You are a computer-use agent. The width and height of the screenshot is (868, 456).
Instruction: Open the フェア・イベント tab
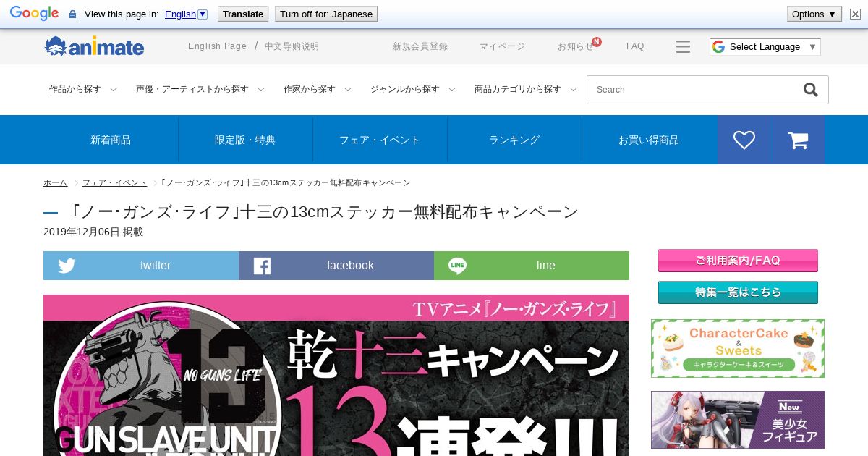380,140
